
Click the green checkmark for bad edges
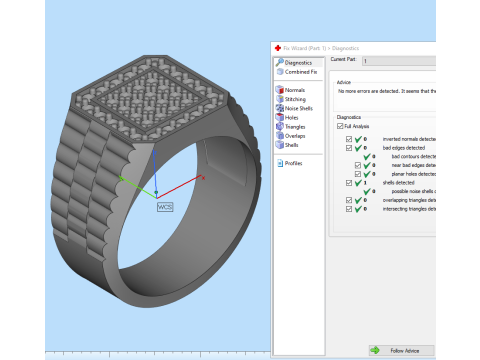point(358,148)
